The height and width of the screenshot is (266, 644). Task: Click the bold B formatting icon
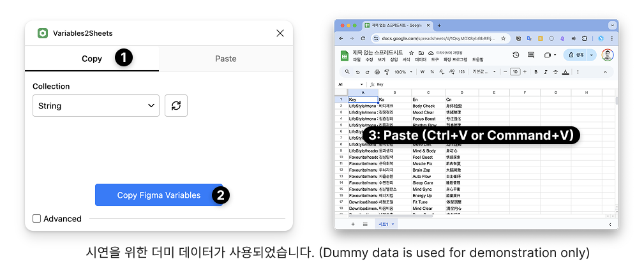[x=536, y=72]
